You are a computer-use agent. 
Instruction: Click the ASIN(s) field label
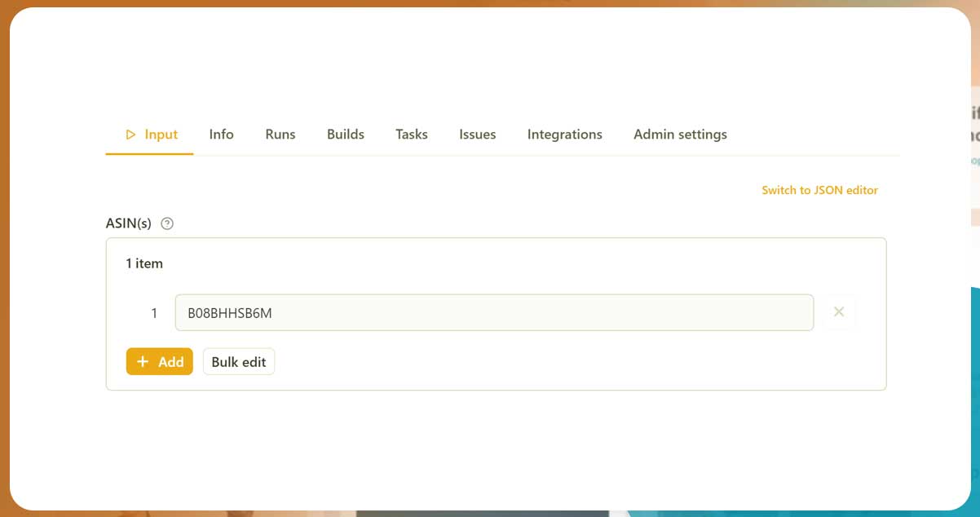point(128,223)
